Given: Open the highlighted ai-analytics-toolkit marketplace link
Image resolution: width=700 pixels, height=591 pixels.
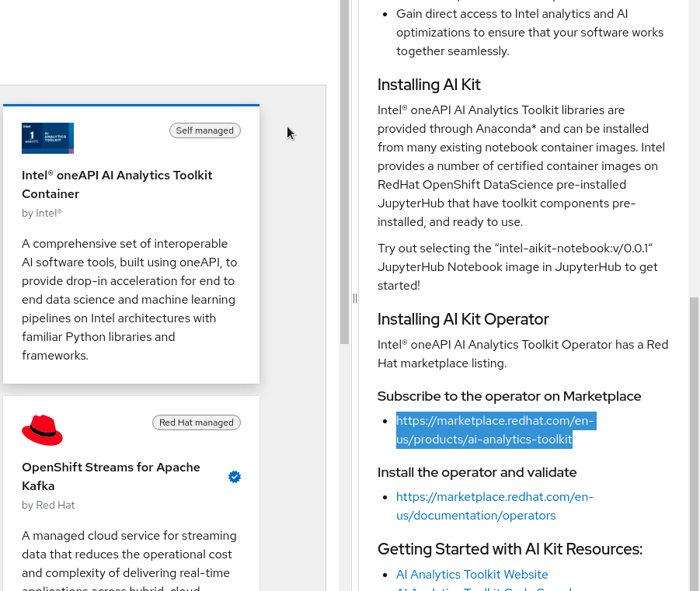Looking at the screenshot, I should [x=494, y=430].
